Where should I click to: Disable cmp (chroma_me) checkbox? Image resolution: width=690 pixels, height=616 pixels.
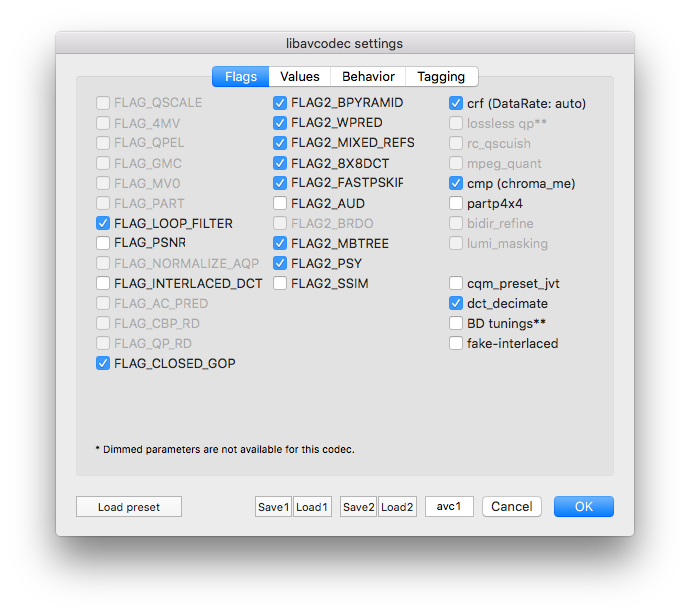point(456,183)
